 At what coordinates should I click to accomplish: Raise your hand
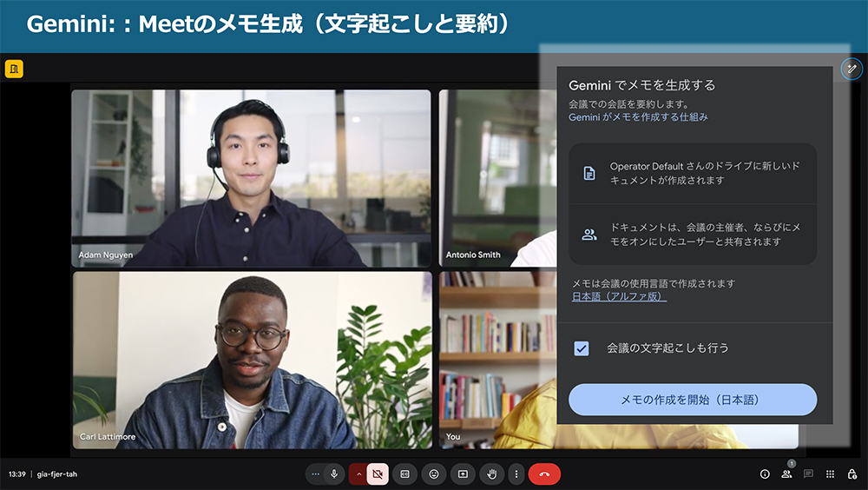[x=491, y=473]
